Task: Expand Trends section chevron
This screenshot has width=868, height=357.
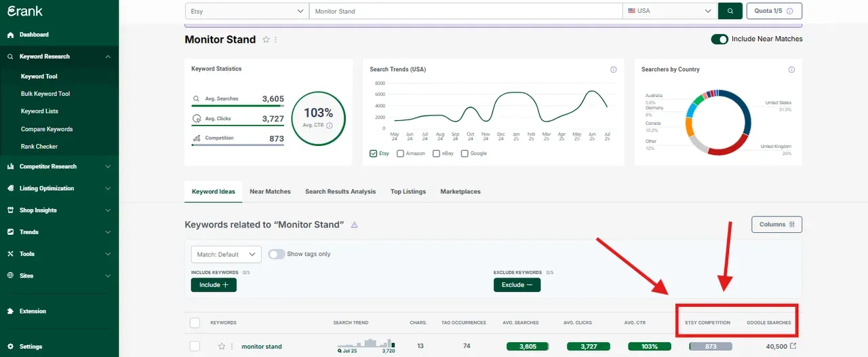Action: 108,232
